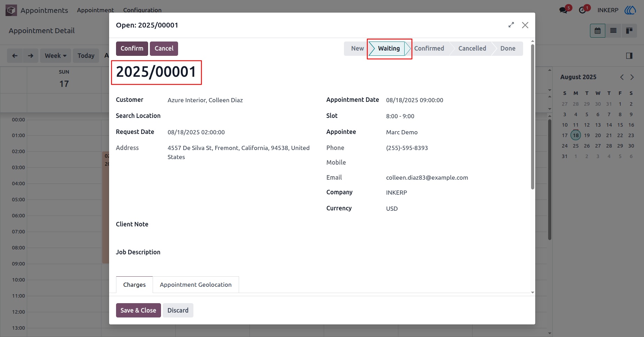
Task: Click the Appointment Date field
Action: 414,100
